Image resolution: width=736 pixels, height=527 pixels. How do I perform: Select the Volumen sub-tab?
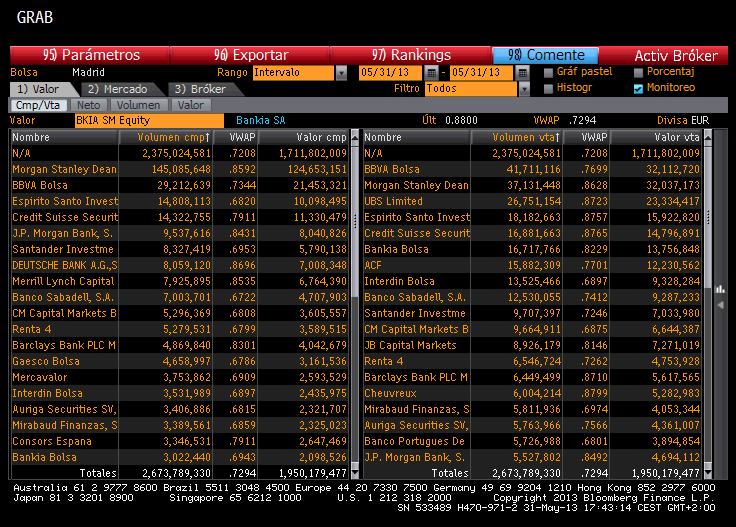click(138, 105)
